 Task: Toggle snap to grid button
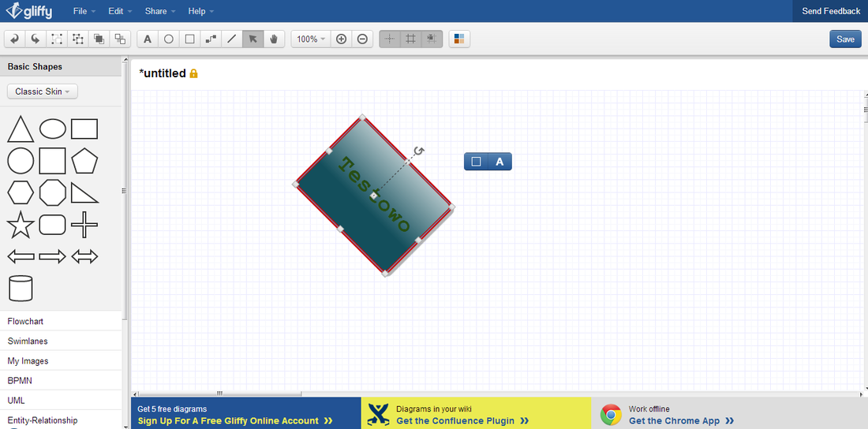click(432, 39)
